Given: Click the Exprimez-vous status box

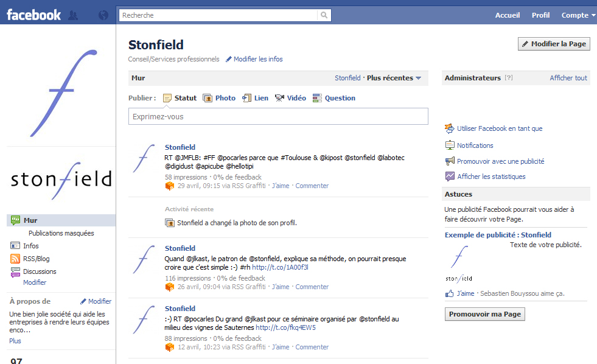Looking at the screenshot, I should click(278, 116).
